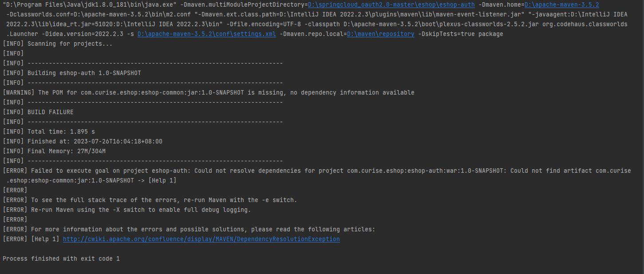644x274 pixels.
Task: Click the BUILD FAILURE text
Action: [x=50, y=112]
